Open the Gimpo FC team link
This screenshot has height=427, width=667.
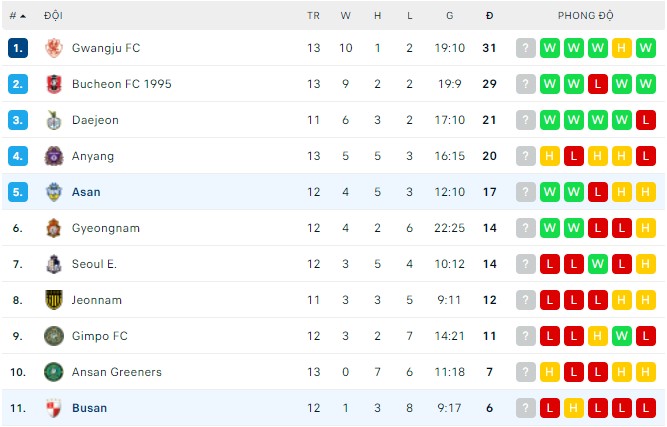(x=99, y=336)
